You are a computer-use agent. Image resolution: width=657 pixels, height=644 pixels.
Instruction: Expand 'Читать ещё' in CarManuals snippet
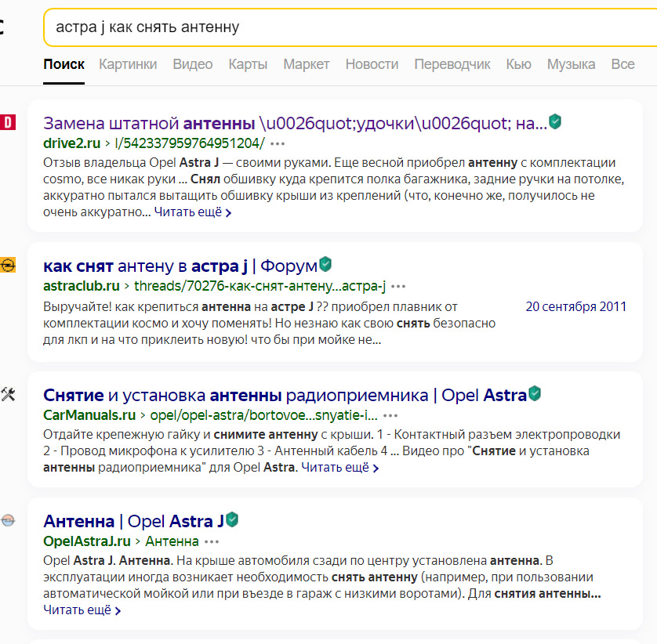click(x=339, y=468)
